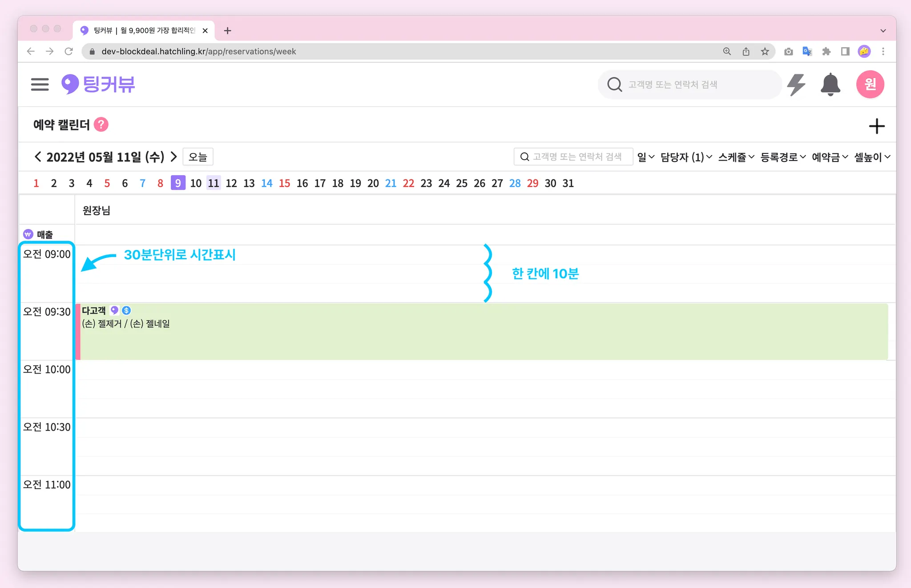Open the notifications bell icon
The width and height of the screenshot is (911, 588).
830,85
